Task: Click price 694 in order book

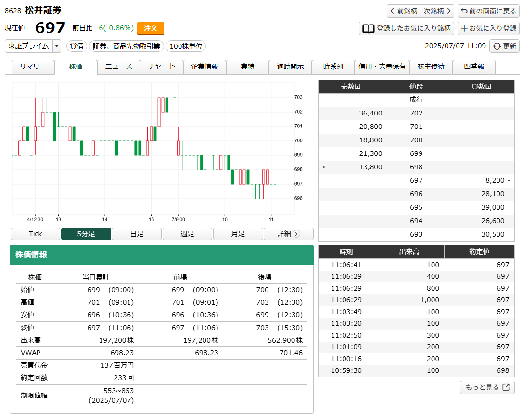Action: click(x=416, y=221)
